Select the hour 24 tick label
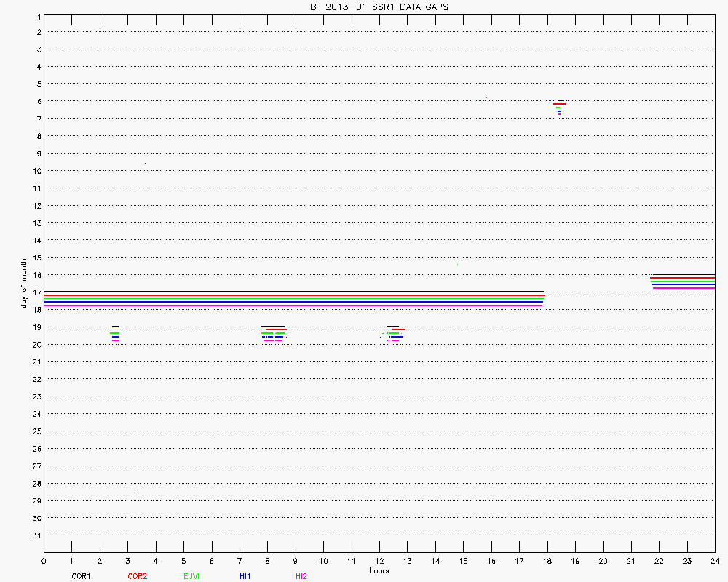 click(x=714, y=562)
